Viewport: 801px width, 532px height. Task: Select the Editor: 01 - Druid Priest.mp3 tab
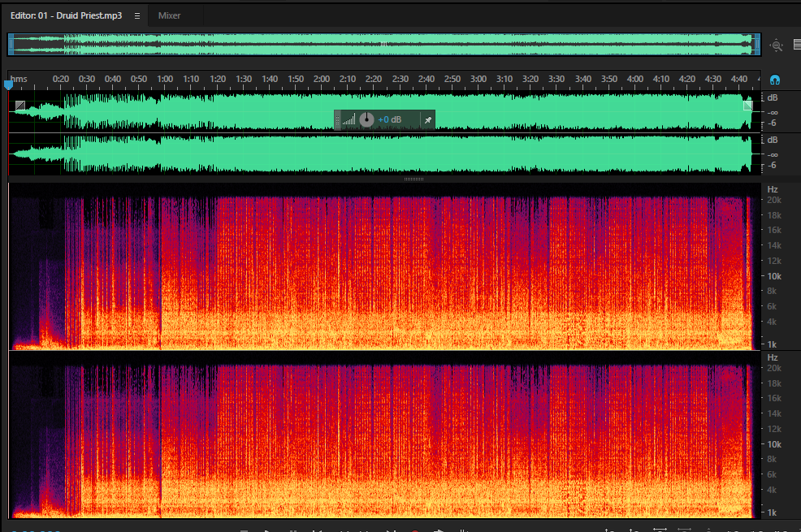tap(66, 15)
